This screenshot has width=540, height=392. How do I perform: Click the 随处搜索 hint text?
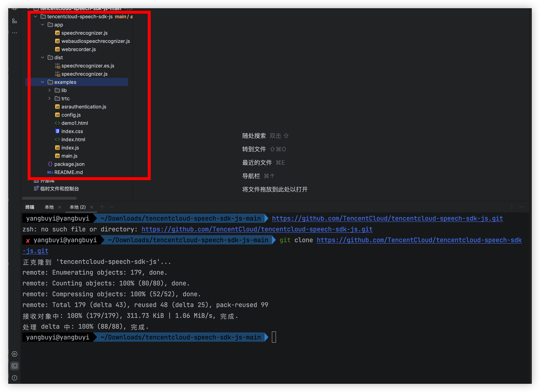[x=254, y=136]
